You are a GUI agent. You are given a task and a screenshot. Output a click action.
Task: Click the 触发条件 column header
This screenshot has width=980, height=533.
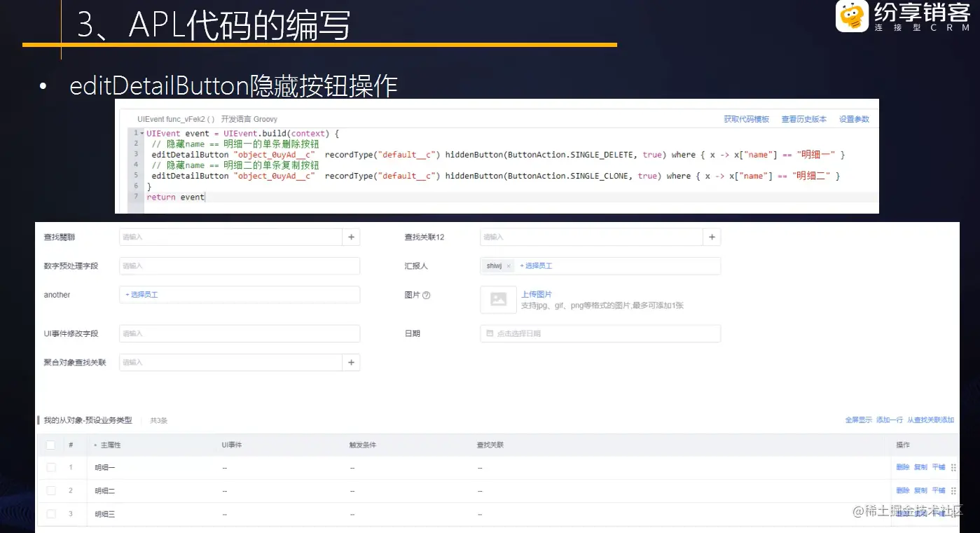363,445
